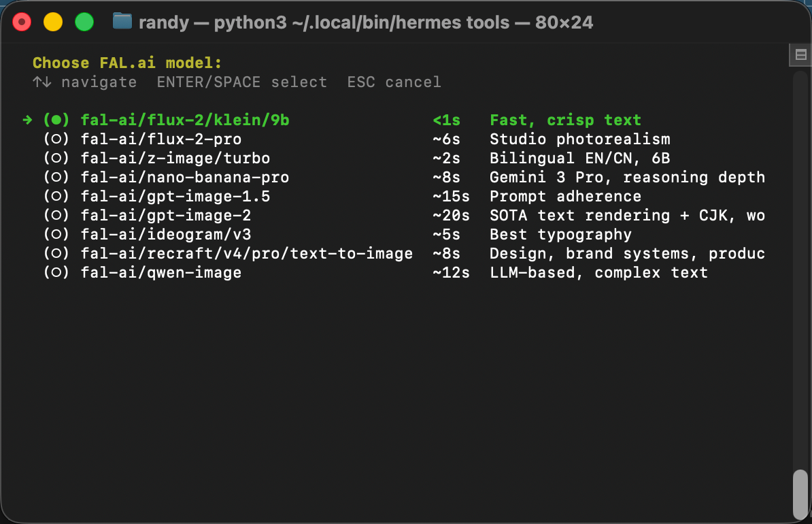Click the green arrow cursor beside klein/9b

coord(27,120)
